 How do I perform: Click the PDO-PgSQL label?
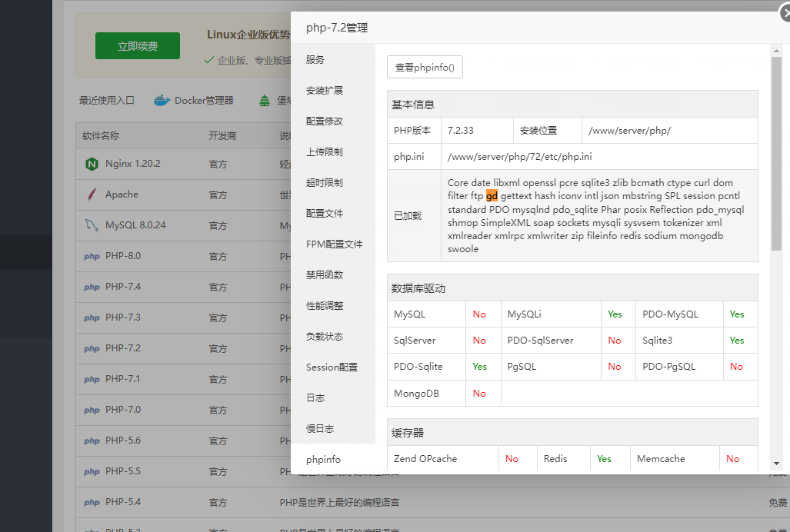coord(668,367)
